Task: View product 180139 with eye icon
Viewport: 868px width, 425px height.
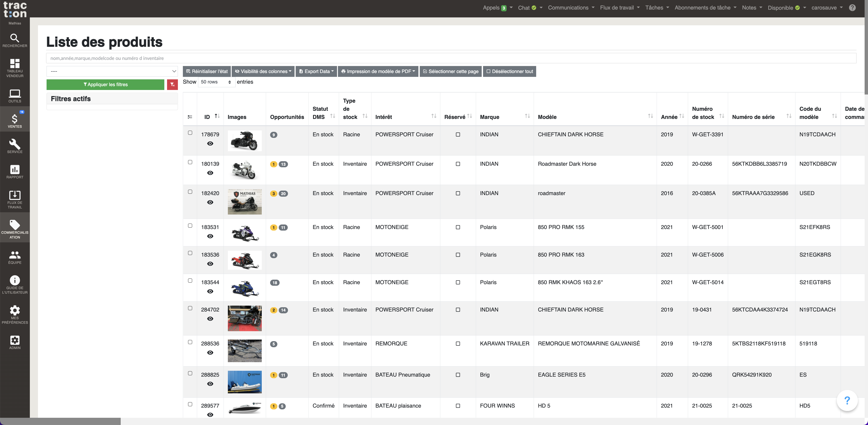Action: tap(210, 173)
